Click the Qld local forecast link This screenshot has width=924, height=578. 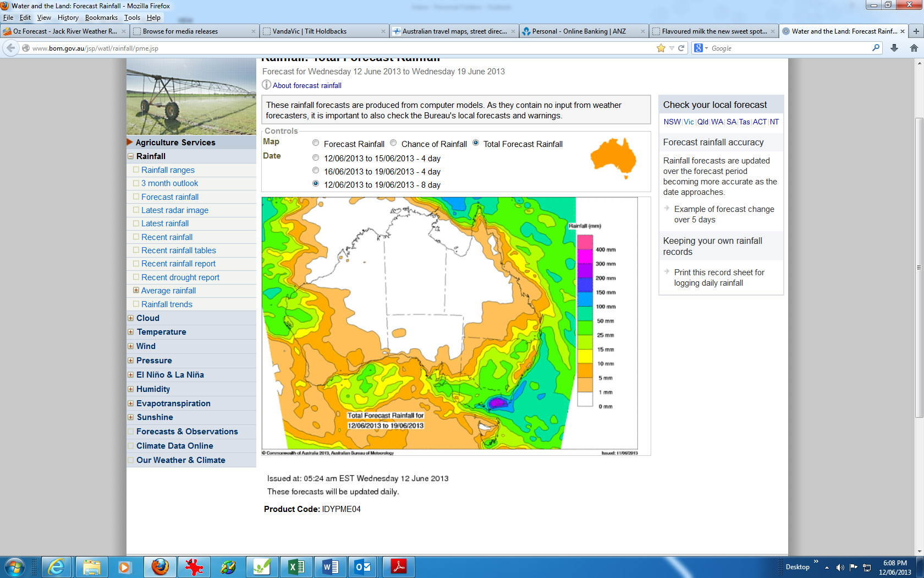pyautogui.click(x=702, y=122)
